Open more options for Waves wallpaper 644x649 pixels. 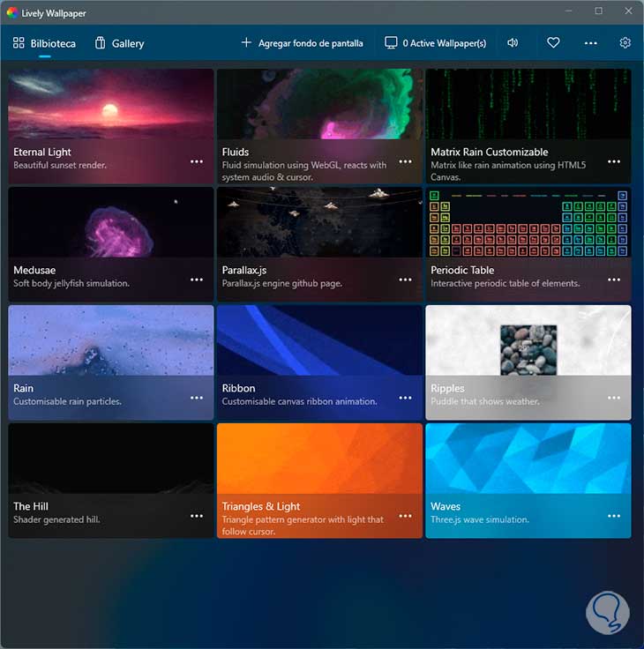[x=614, y=516]
